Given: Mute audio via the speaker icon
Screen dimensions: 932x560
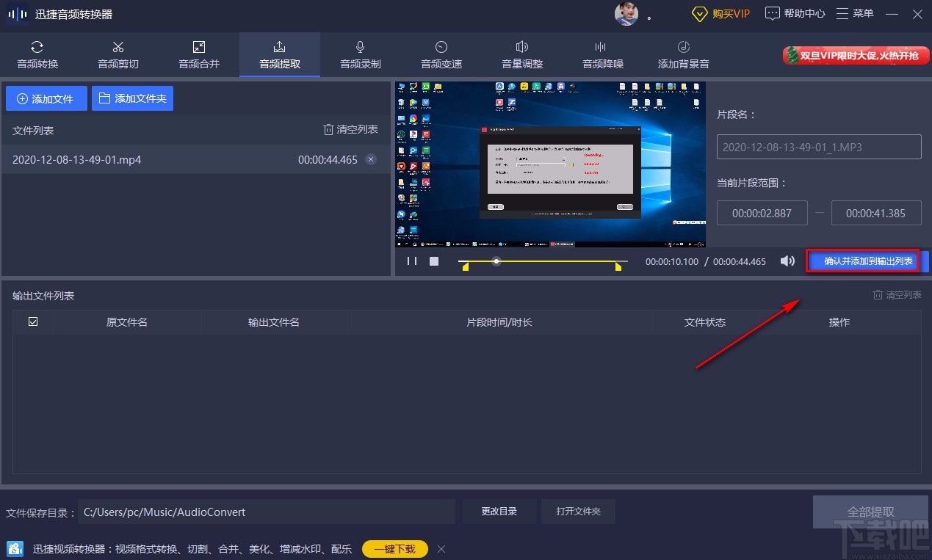Looking at the screenshot, I should [787, 261].
